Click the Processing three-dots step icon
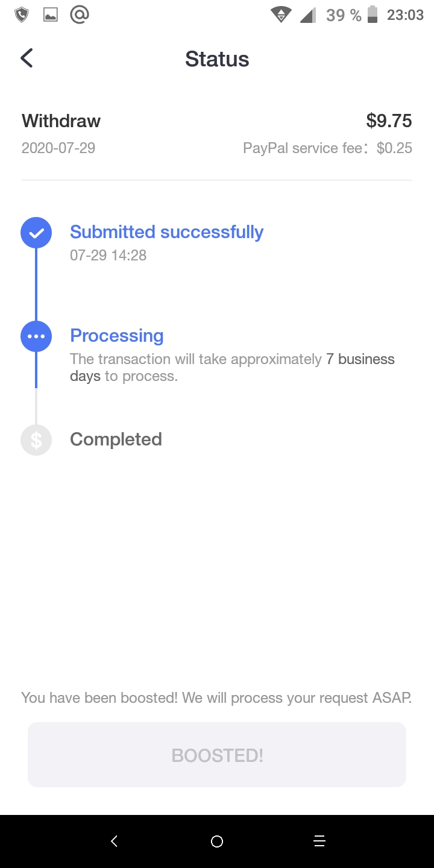The height and width of the screenshot is (868, 434). pyautogui.click(x=36, y=336)
